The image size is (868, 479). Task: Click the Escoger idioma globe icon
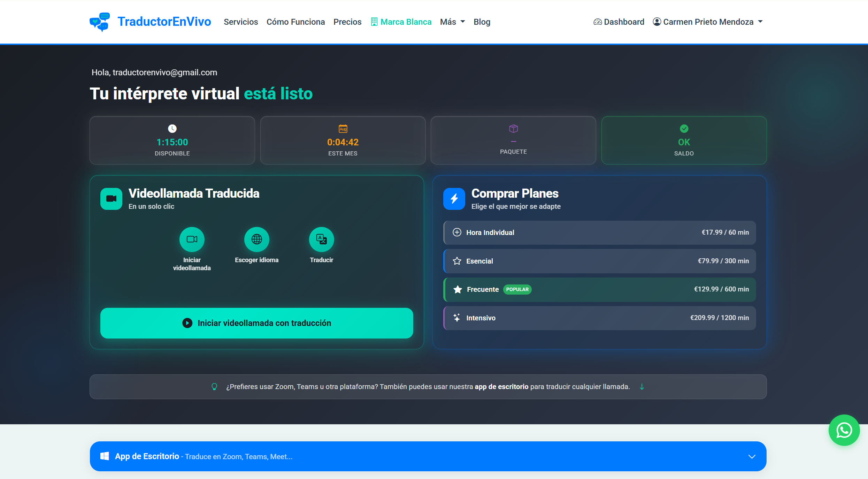(x=257, y=239)
